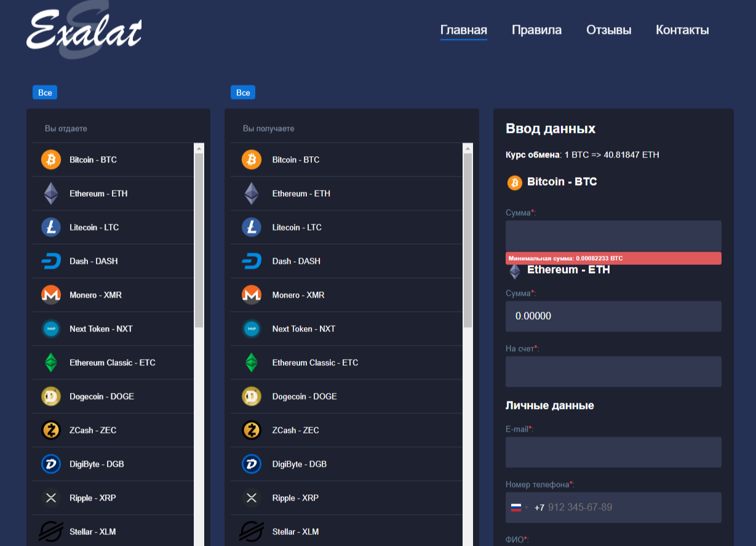Select 'Monero - XMR' text in 'Вы отдаете'
The width and height of the screenshot is (756, 546).
[95, 295]
